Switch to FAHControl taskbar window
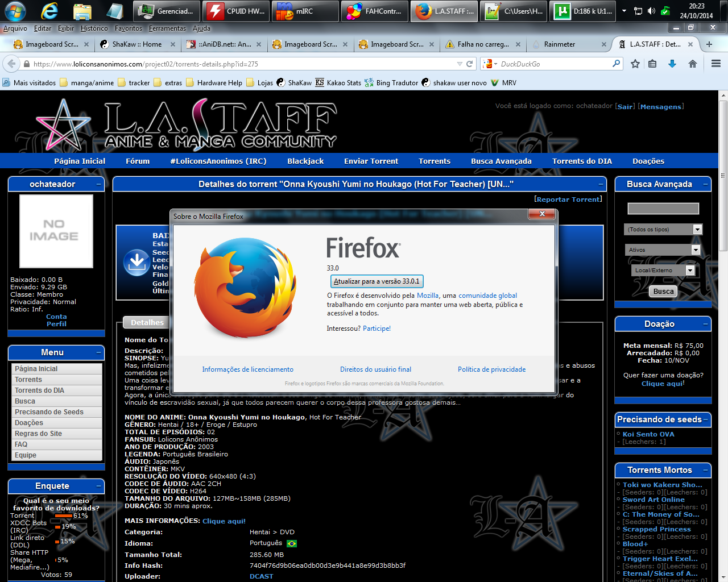 (x=375, y=11)
